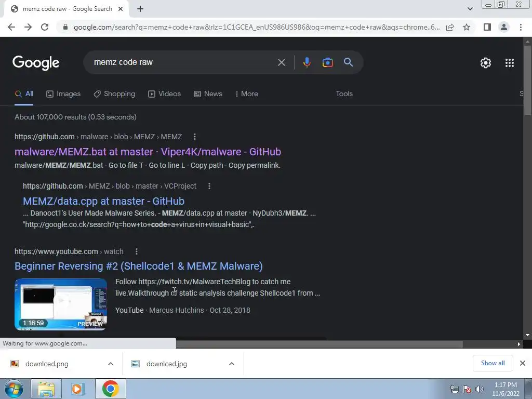
Task: Open the Google apps grid
Action: click(509, 63)
